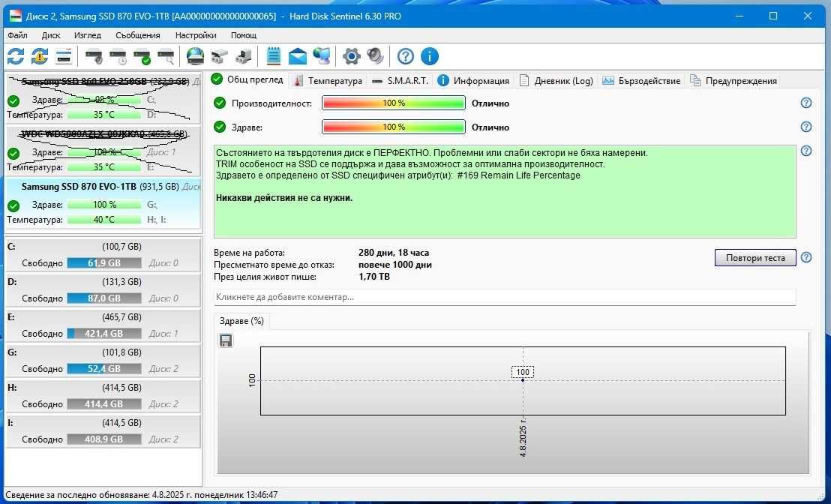
Task: Switch to the Дневник (Log) tab
Action: pyautogui.click(x=556, y=80)
